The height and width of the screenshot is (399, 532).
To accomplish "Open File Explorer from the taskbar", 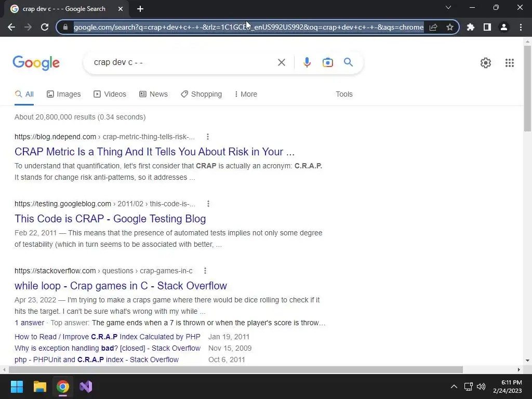I will tap(39, 387).
